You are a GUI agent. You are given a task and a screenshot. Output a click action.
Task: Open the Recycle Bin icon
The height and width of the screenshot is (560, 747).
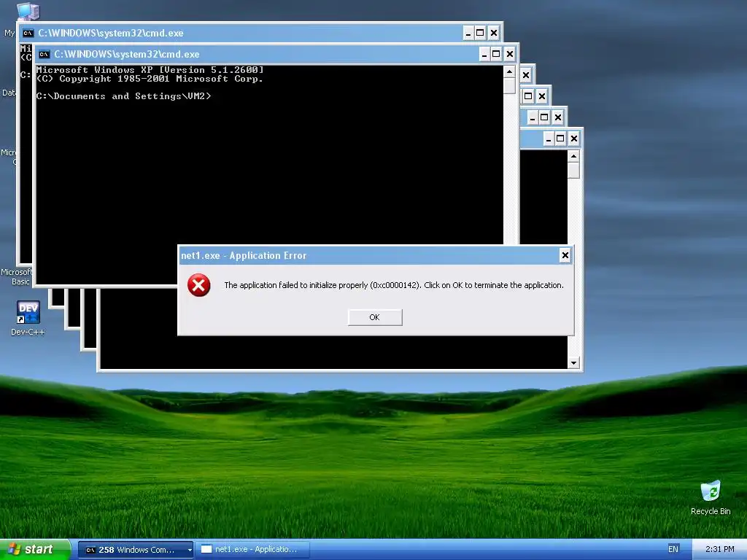click(711, 498)
